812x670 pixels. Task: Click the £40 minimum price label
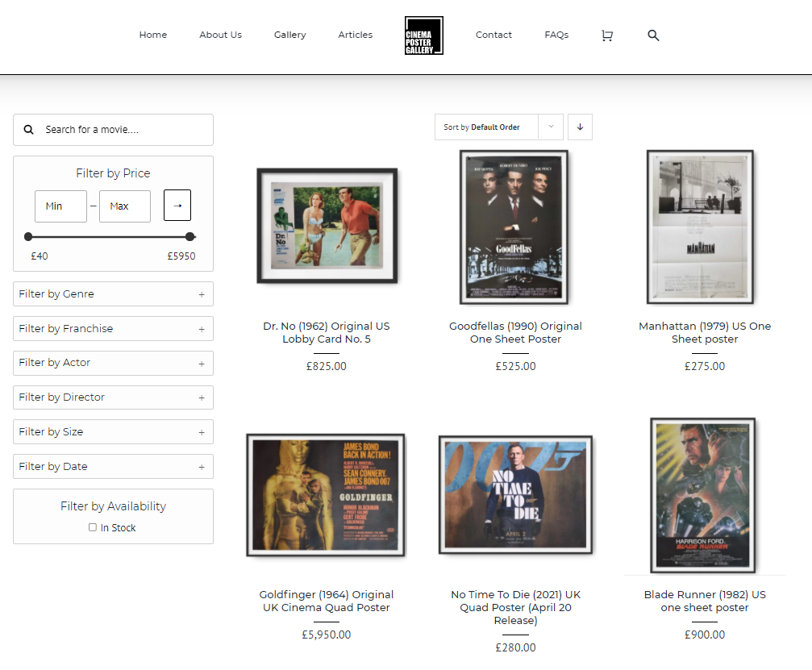(x=40, y=256)
